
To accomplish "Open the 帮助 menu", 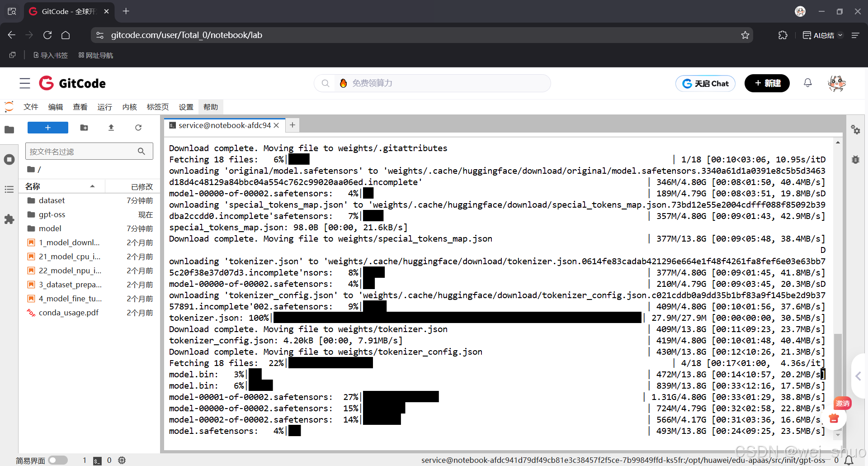I will 211,107.
